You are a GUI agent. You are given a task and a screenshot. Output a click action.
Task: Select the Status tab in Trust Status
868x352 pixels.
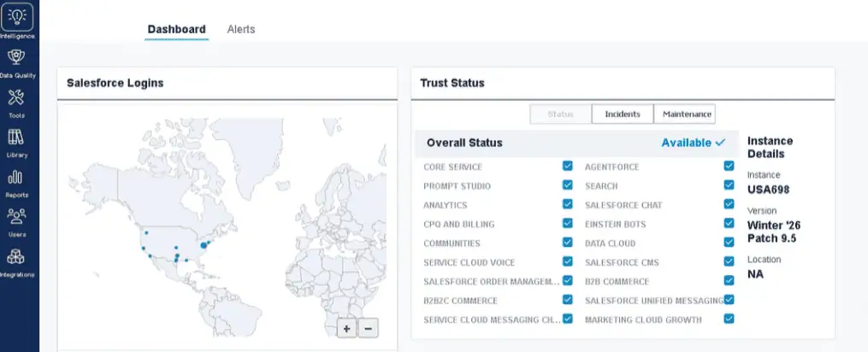point(560,114)
